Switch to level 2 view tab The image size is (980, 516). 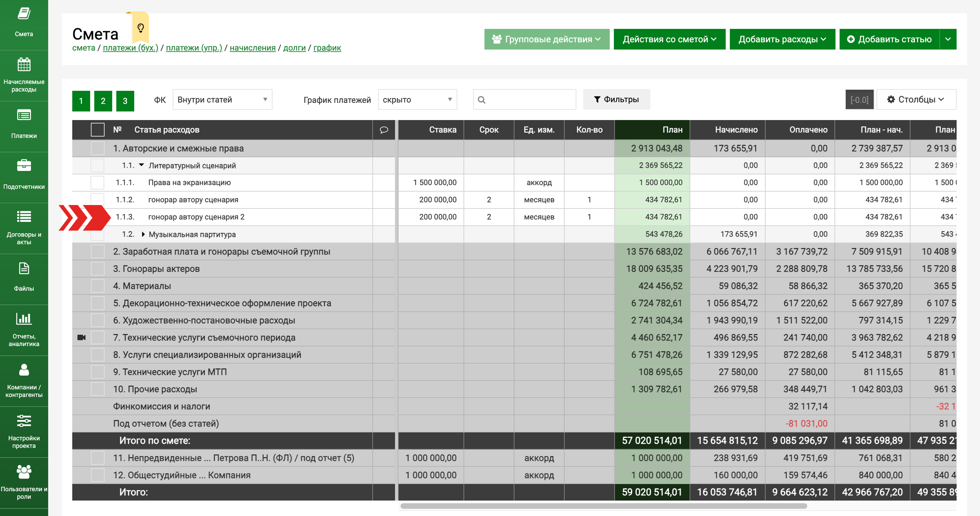103,101
